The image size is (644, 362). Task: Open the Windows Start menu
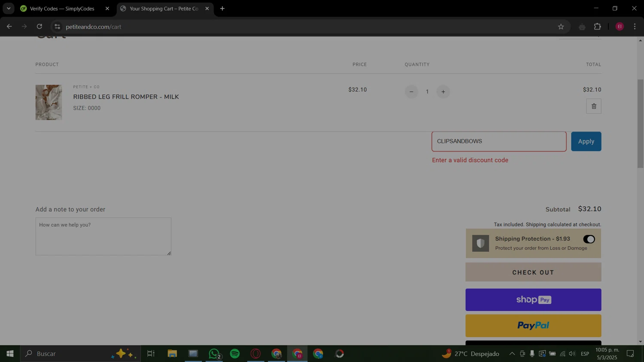coord(10,354)
